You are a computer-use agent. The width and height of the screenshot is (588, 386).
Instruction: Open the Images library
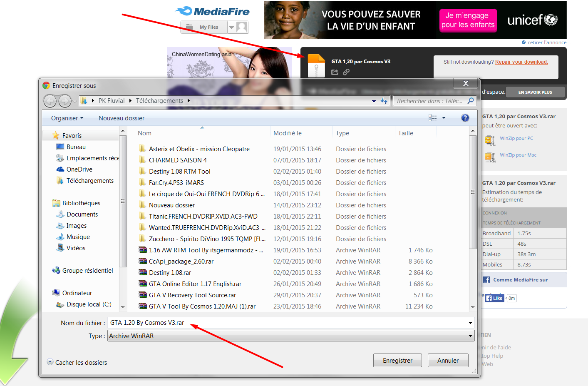coord(77,226)
